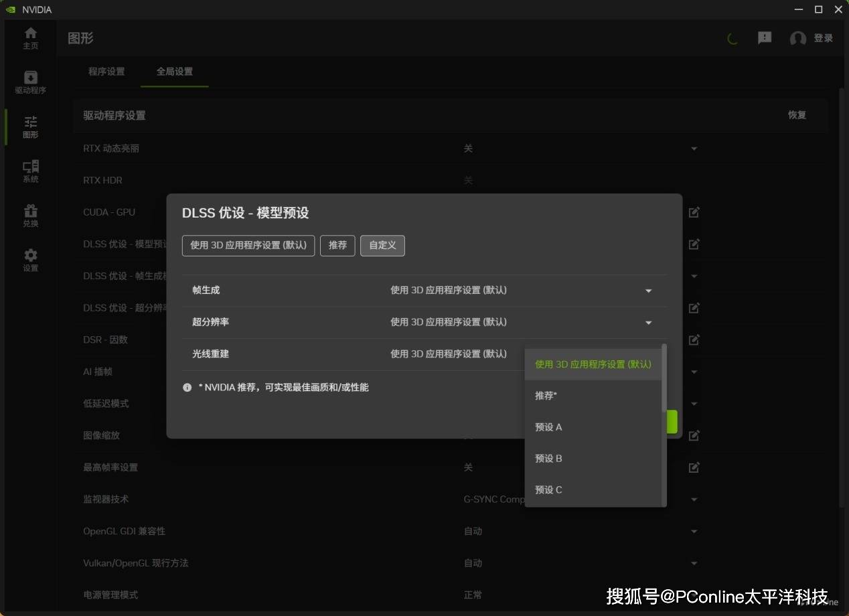The image size is (849, 616).
Task: Select the 自定义 mode button
Action: click(382, 246)
